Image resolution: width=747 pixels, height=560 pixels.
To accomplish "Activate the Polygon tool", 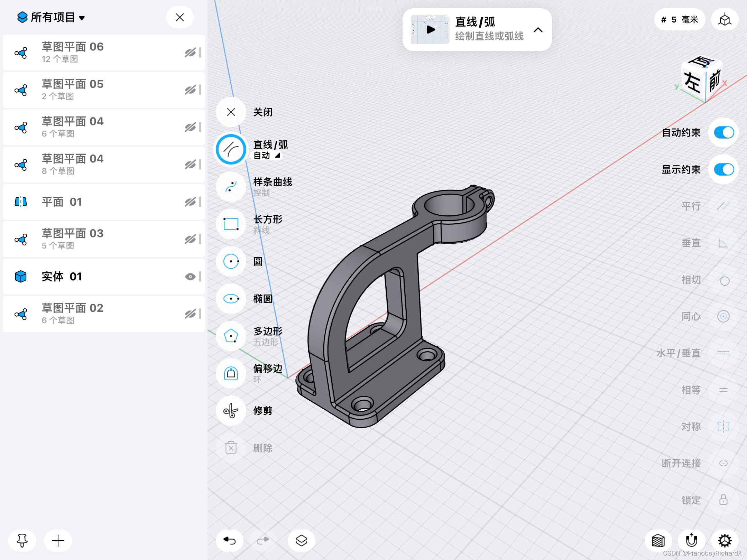I will pyautogui.click(x=231, y=336).
